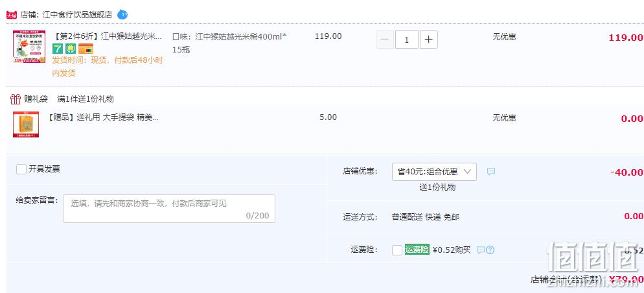The image size is (644, 293).
Task: Click the comment icon next to shop discount
Action: point(491,172)
